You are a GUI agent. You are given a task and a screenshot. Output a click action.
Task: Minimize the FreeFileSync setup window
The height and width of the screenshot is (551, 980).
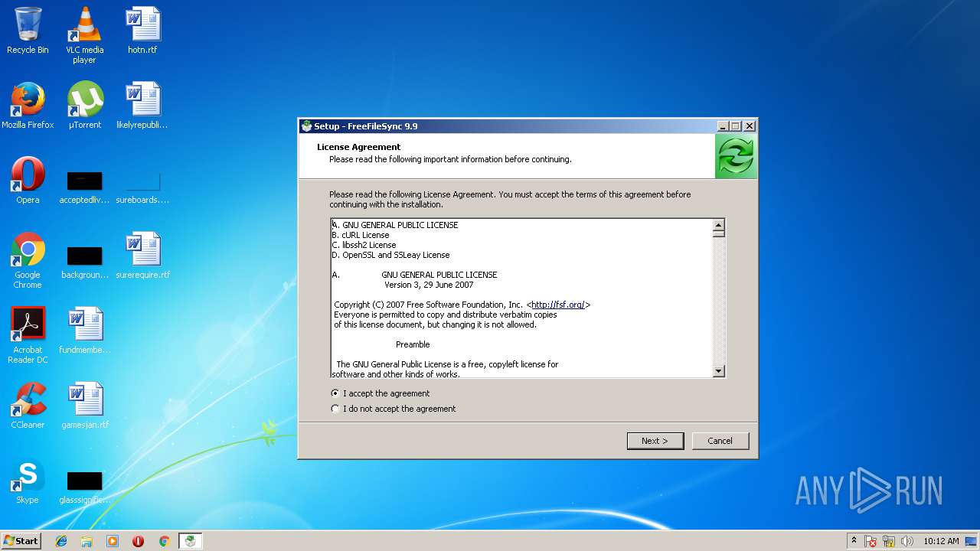tap(723, 126)
